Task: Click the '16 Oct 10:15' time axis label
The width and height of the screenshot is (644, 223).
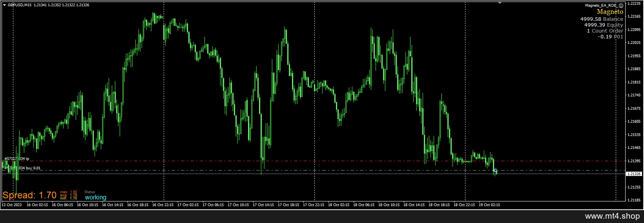Action: pos(88,205)
